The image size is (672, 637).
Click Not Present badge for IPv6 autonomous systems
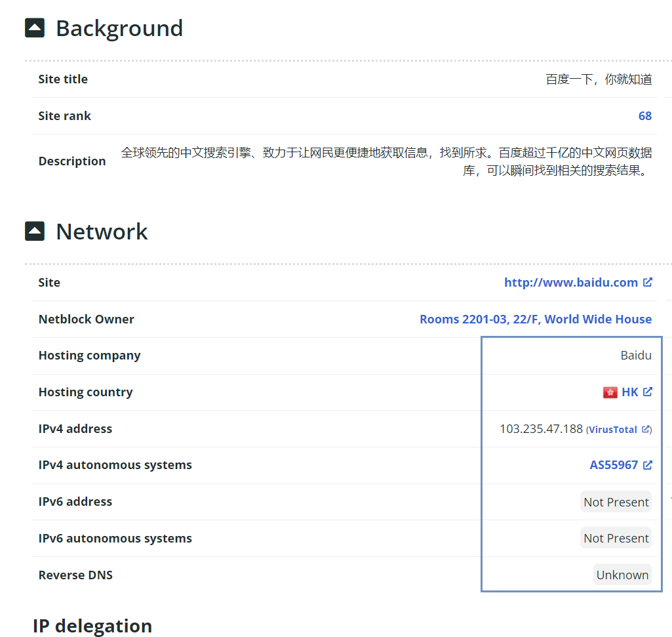tap(616, 539)
